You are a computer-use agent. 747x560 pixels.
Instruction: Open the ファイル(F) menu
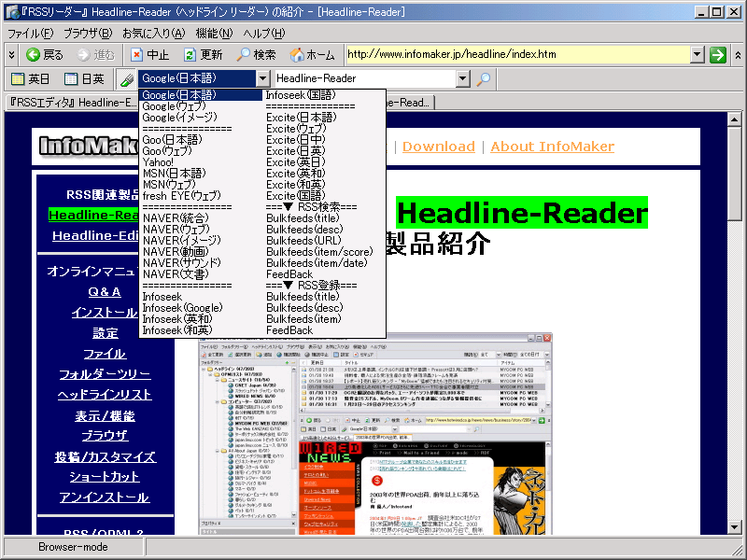(31, 34)
